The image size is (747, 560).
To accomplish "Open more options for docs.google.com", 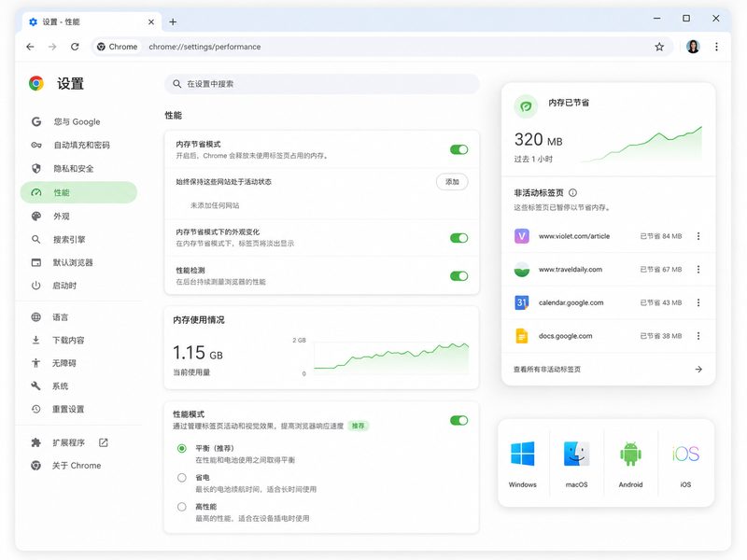I will tap(698, 336).
